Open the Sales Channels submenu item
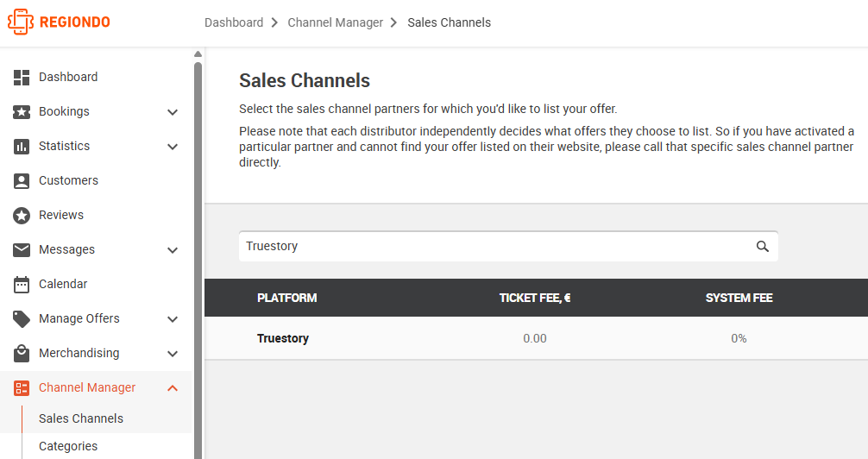 pos(81,418)
